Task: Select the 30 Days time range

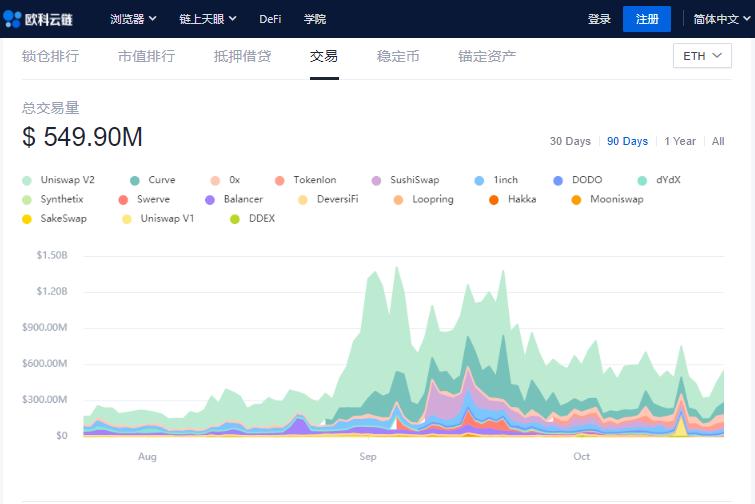Action: (570, 141)
